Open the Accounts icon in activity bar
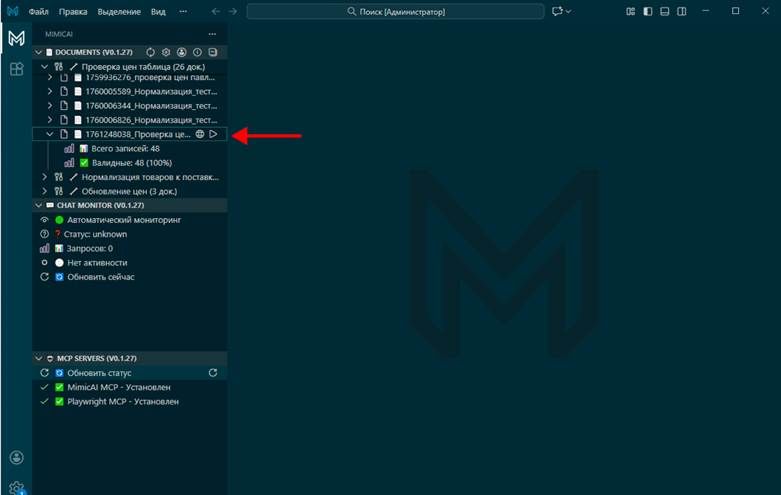The width and height of the screenshot is (781, 495). [16, 458]
